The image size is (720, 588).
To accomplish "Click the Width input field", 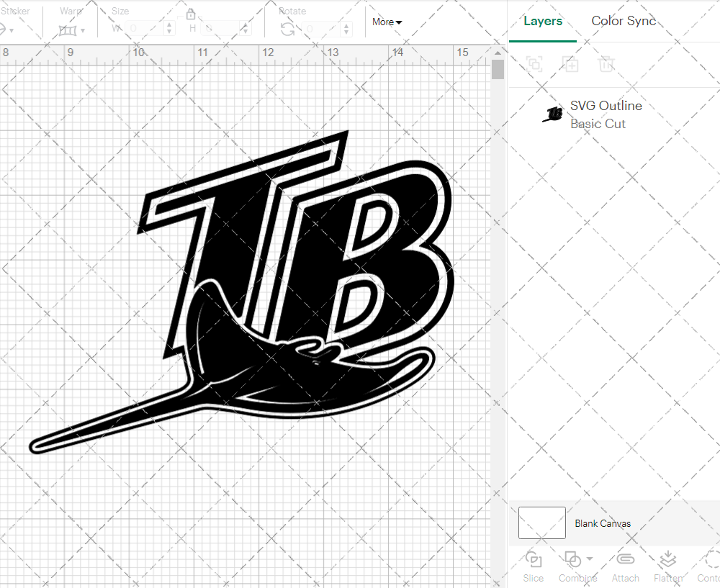I will point(142,27).
